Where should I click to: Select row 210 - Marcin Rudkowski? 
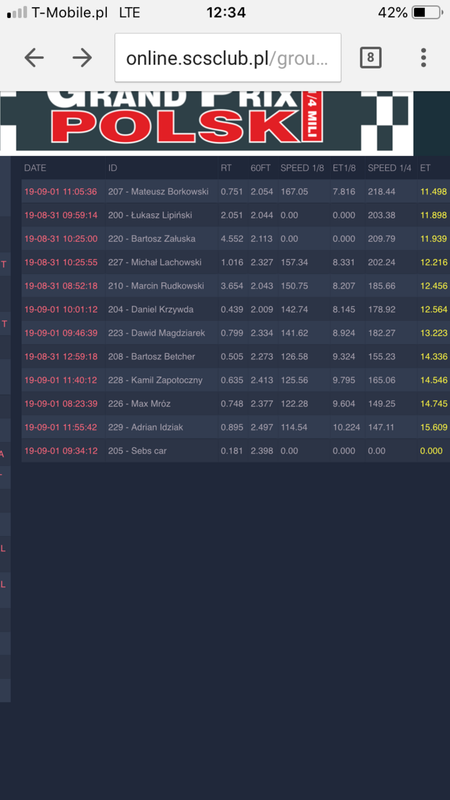point(236,286)
